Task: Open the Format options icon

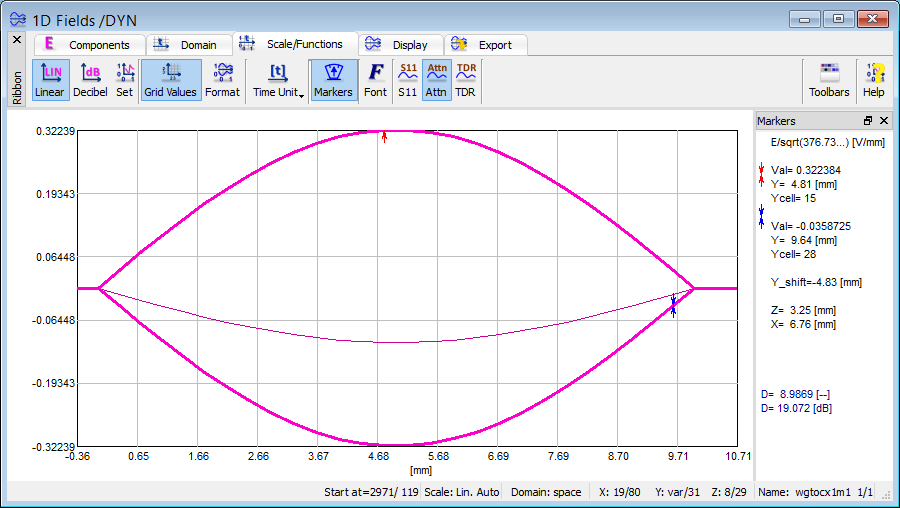Action: [222, 80]
